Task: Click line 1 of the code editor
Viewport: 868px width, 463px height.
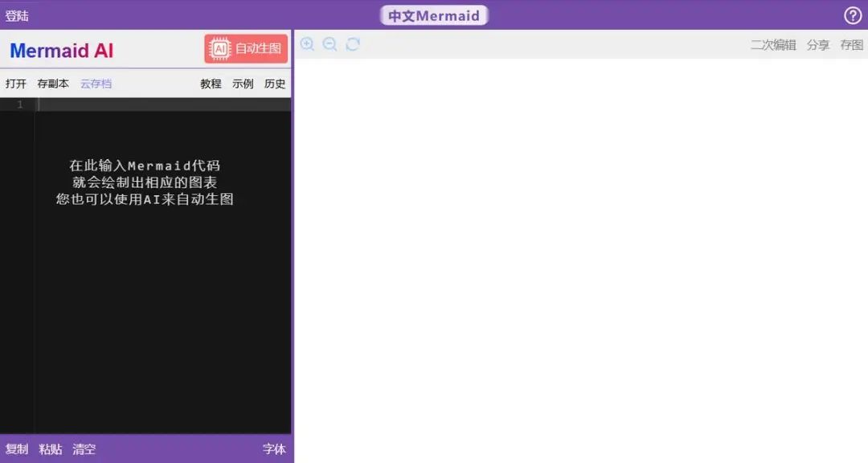Action: [164, 104]
